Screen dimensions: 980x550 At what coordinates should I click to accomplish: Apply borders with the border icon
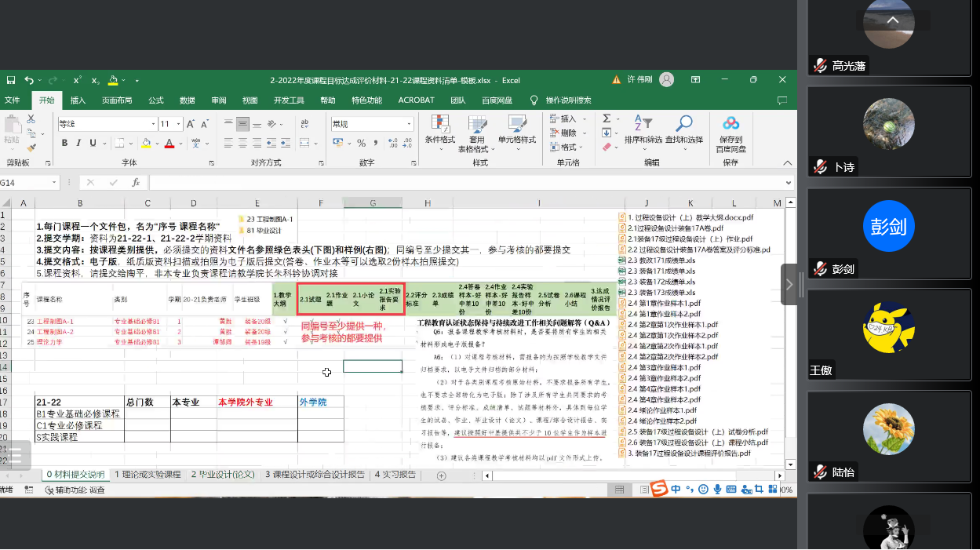coord(119,143)
